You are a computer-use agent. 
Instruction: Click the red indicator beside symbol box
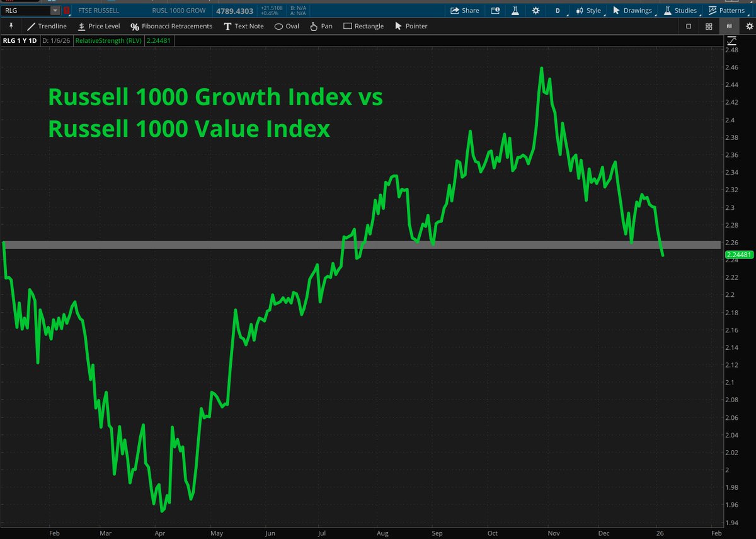66,10
